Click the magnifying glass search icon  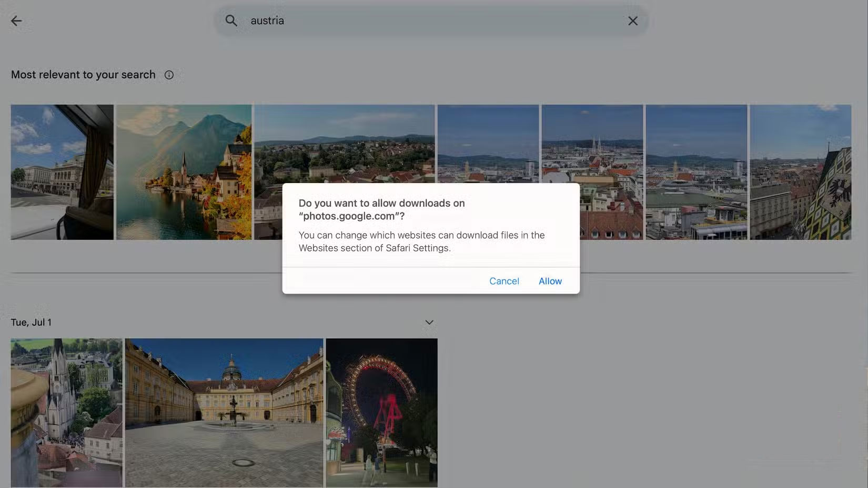[x=231, y=21]
